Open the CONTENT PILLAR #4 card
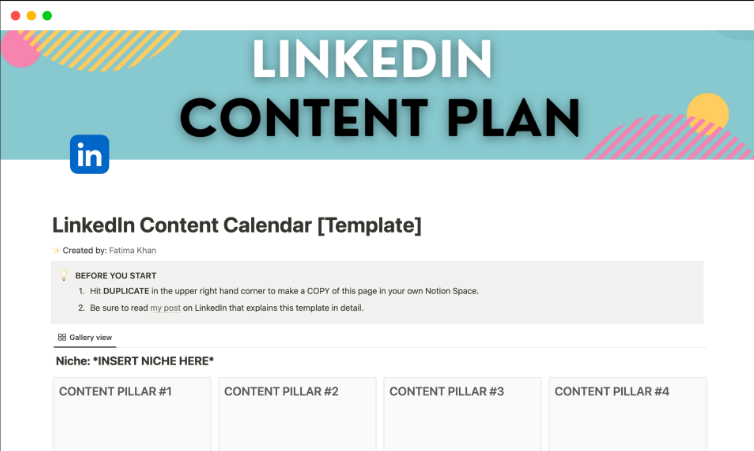 (628, 414)
